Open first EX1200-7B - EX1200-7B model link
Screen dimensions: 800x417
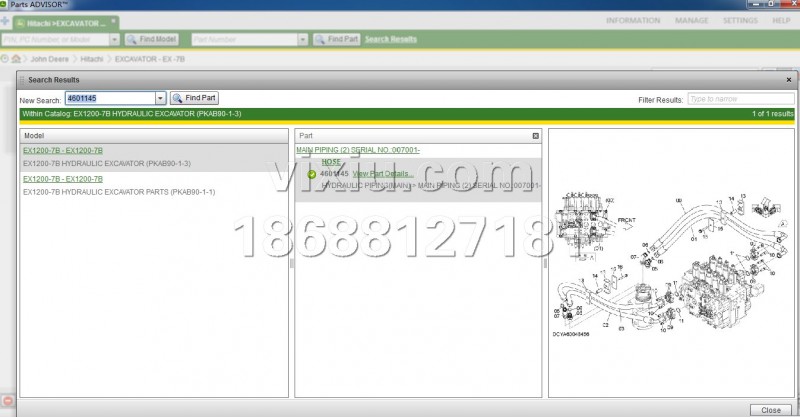pyautogui.click(x=63, y=151)
